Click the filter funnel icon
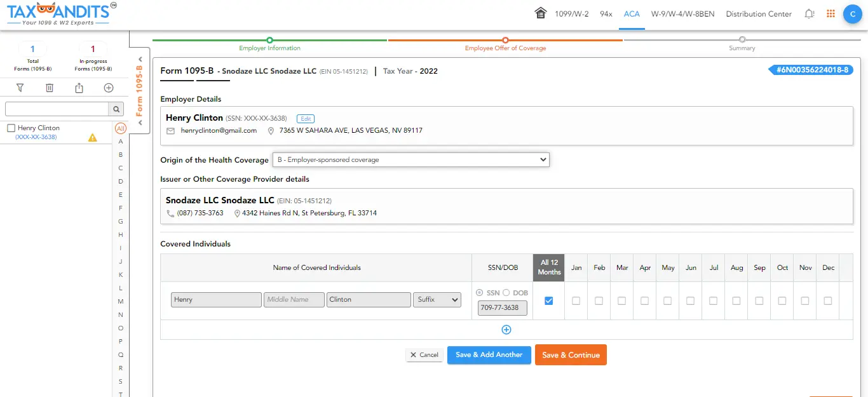868x397 pixels. (20, 88)
